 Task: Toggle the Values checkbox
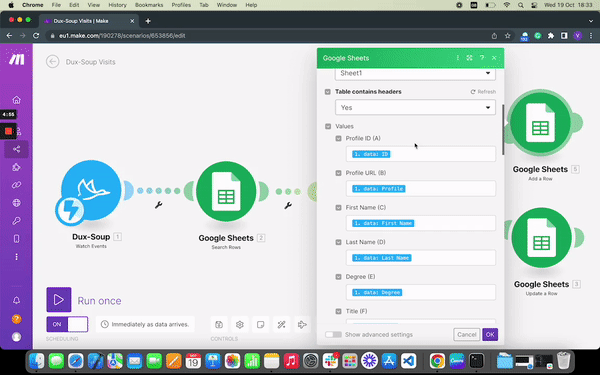[328, 126]
